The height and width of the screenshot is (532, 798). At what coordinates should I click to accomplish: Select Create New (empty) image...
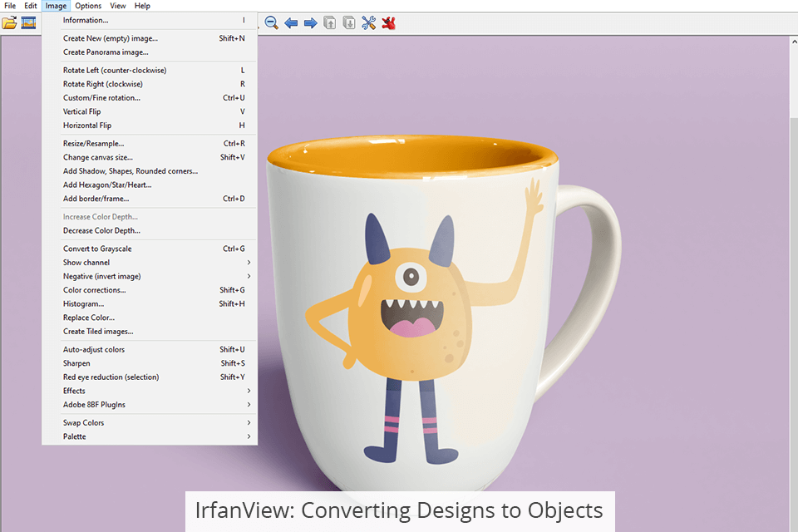(x=150, y=38)
